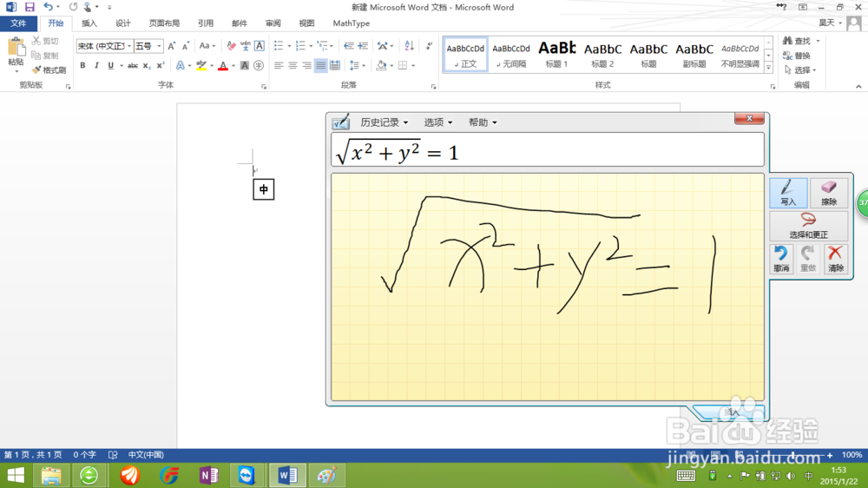The image size is (868, 488).
Task: Increase font size with A-up icon
Action: (172, 46)
